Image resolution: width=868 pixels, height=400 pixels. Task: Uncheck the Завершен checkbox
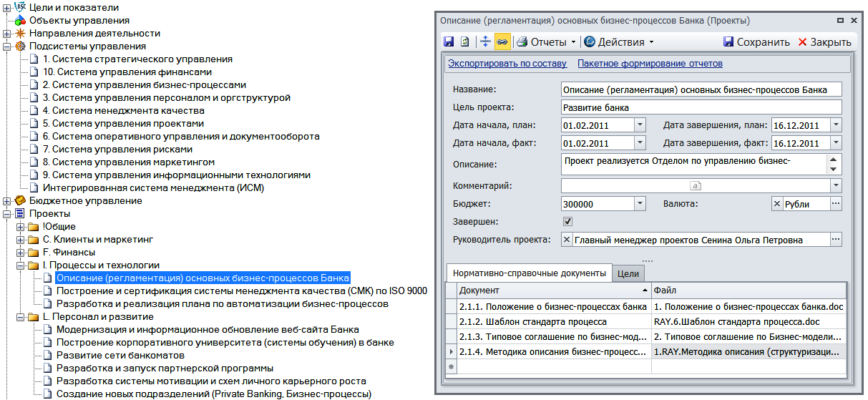[x=568, y=221]
